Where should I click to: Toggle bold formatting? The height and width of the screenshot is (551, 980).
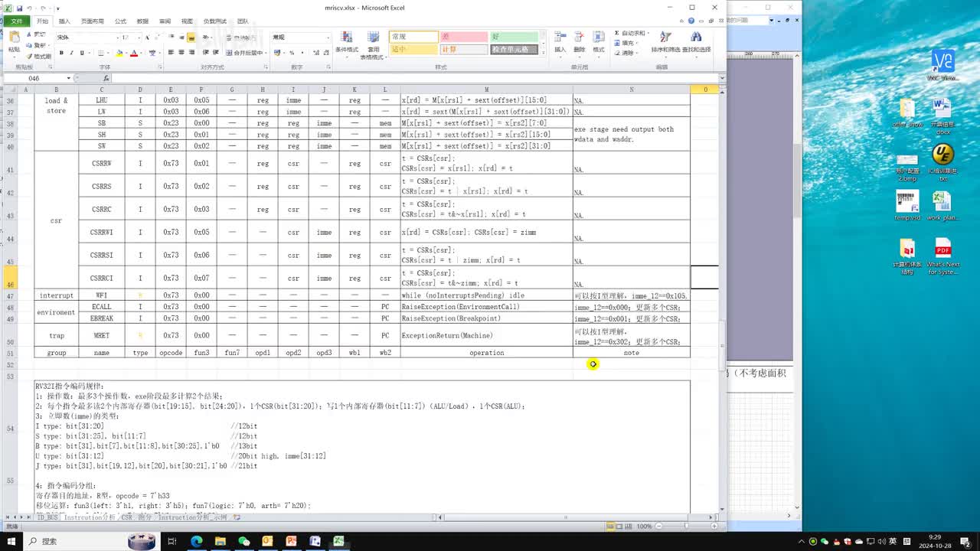61,53
